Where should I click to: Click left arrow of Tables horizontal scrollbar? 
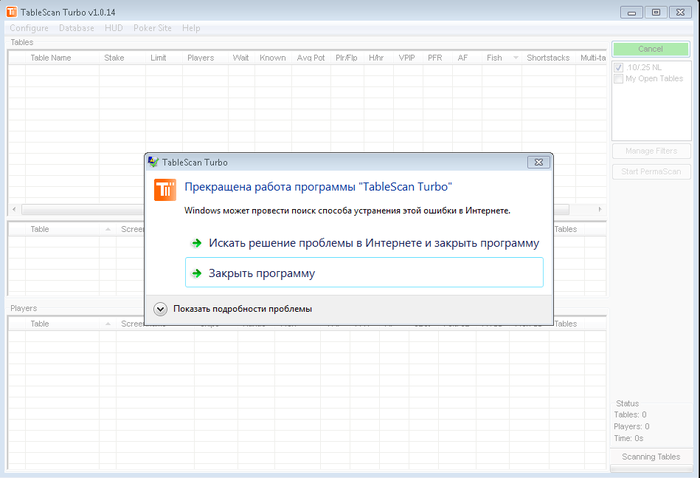click(x=14, y=209)
